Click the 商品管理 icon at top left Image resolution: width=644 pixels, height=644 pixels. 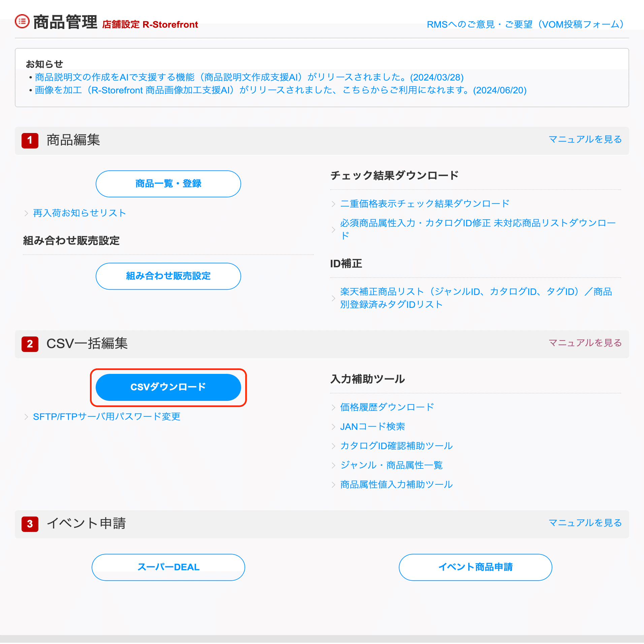[x=22, y=21]
